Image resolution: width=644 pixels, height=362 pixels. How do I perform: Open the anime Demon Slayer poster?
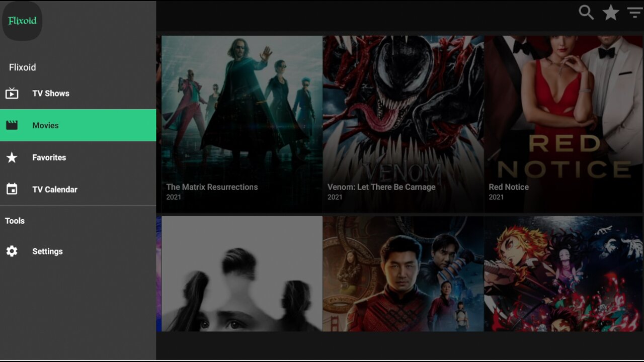(564, 274)
